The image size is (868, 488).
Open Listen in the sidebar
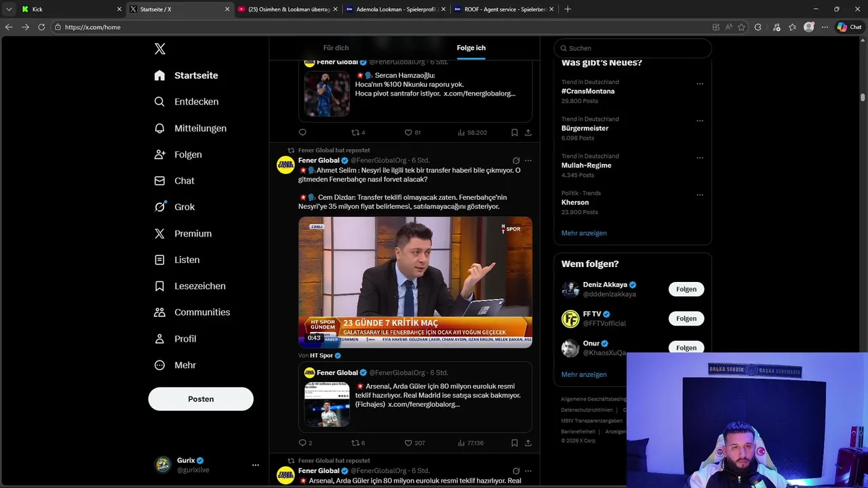(177, 260)
